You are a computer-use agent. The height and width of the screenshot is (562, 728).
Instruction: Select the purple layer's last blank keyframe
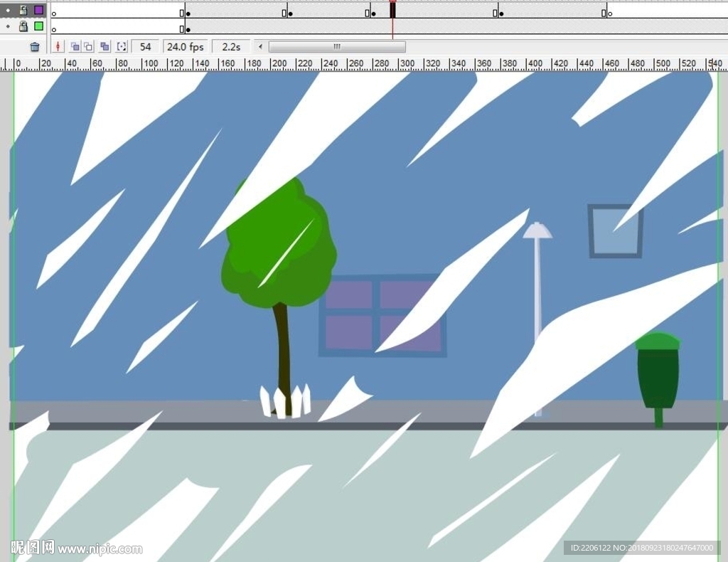point(610,14)
